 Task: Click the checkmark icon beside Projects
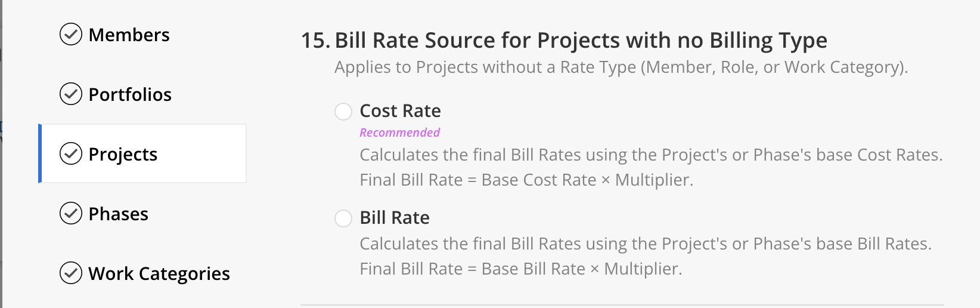[x=71, y=154]
